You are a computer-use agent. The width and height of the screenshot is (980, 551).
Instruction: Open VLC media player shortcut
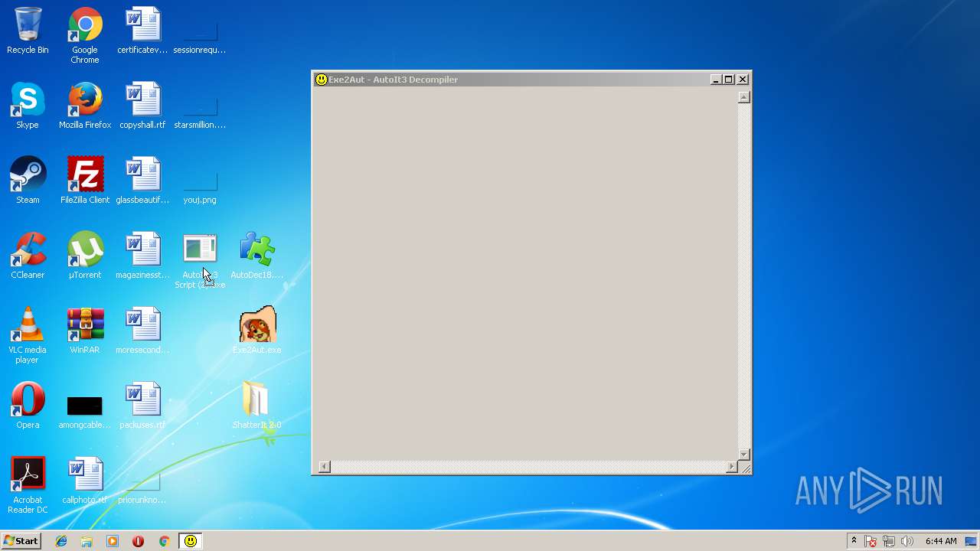(x=28, y=335)
